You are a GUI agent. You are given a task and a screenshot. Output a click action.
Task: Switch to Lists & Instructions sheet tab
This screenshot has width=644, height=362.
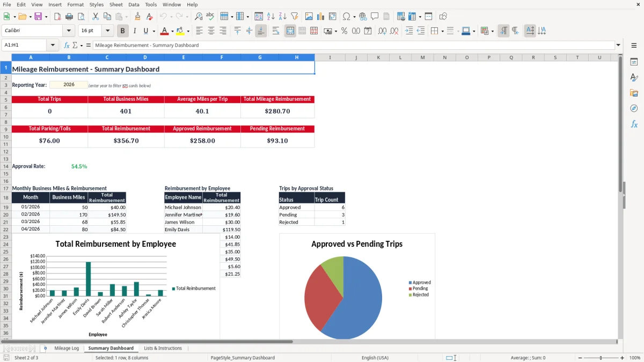163,348
